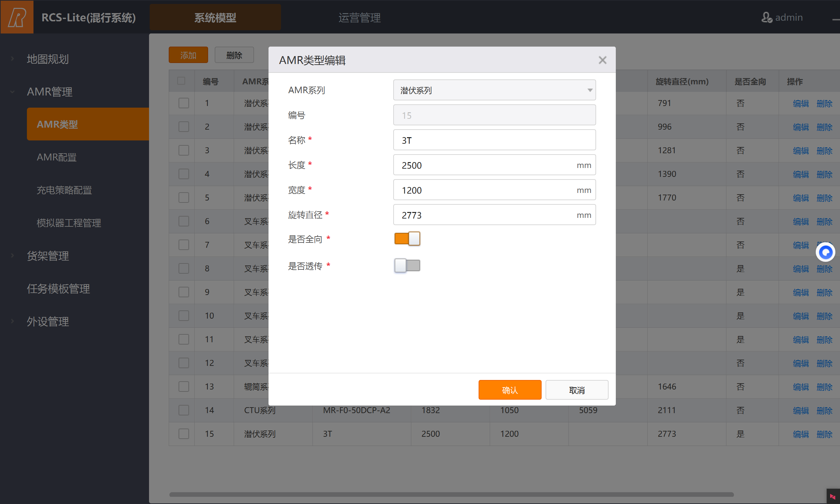
Task: Check the checkbox for row 14
Action: tap(184, 410)
